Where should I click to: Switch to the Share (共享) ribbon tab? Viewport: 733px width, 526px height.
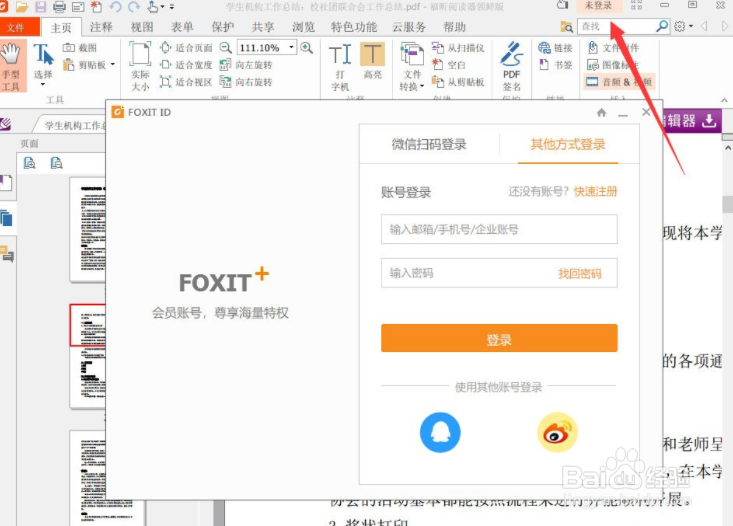(x=263, y=27)
